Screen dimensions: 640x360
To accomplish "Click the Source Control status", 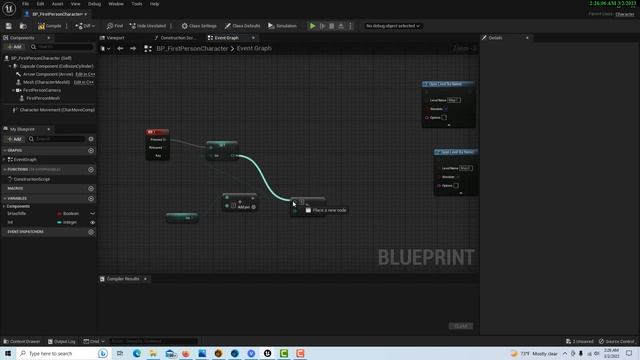I will click(x=616, y=342).
